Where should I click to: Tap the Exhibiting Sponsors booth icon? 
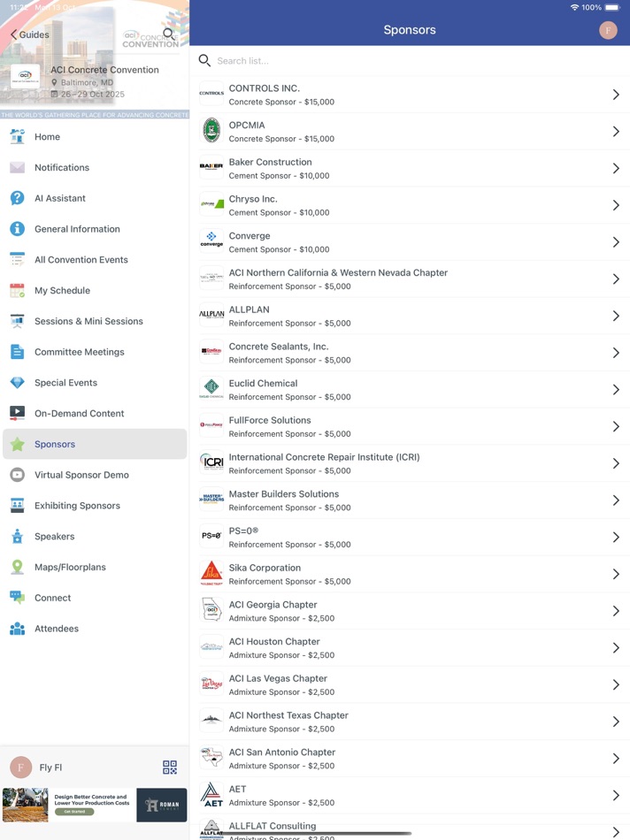tap(17, 505)
